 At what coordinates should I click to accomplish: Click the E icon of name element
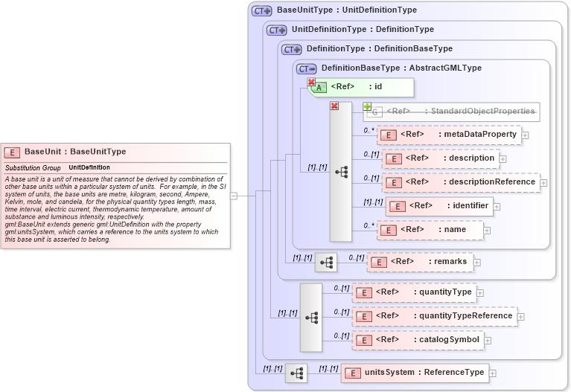pos(388,231)
